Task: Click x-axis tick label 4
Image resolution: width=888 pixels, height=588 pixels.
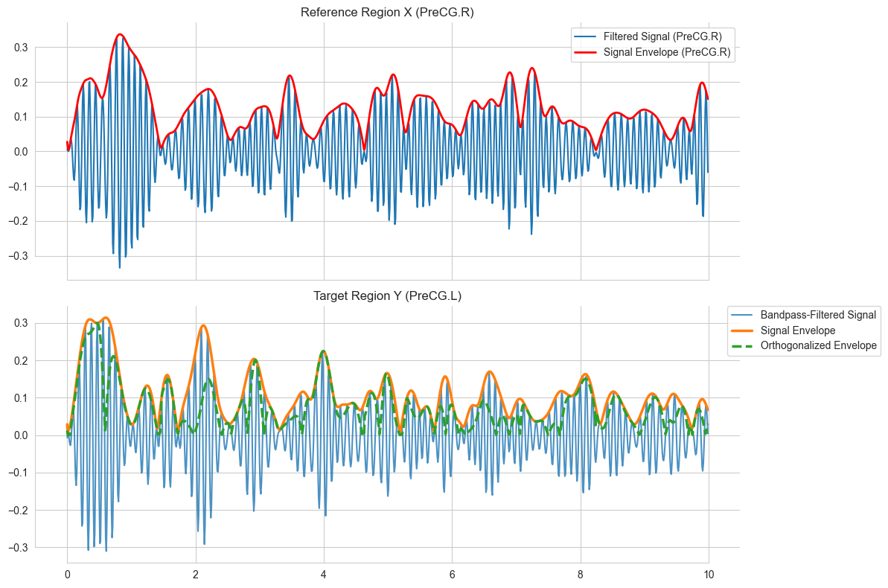Action: point(324,575)
